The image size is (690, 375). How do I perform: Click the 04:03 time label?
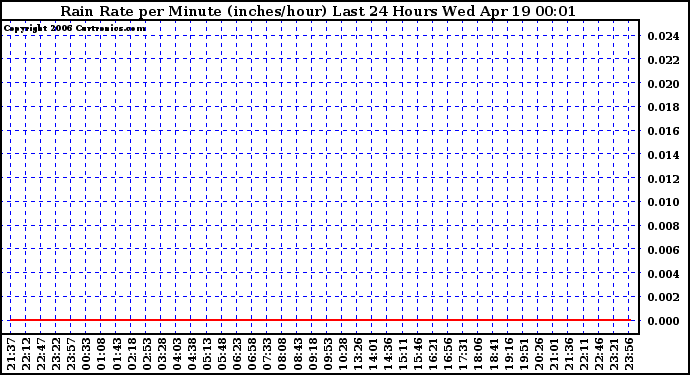point(176,354)
